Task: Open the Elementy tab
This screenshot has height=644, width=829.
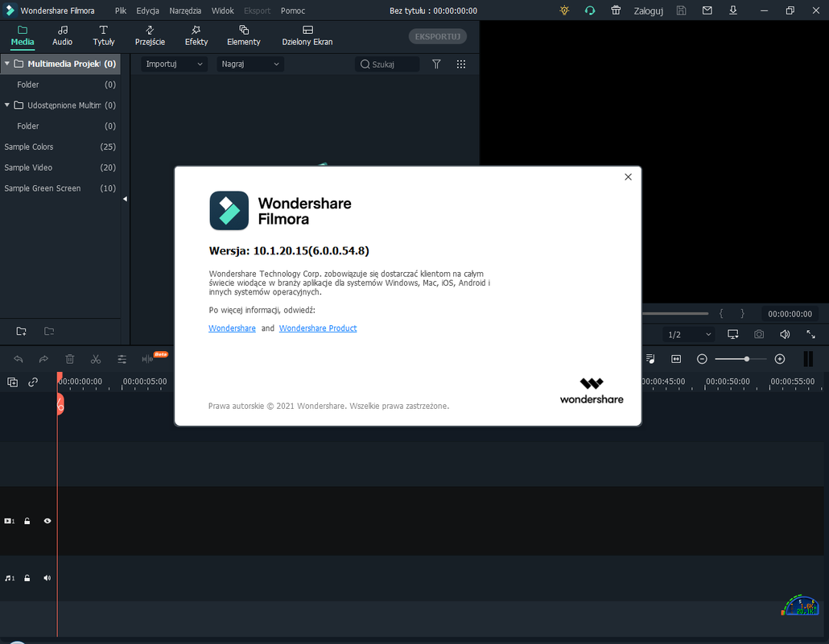Action: (x=244, y=36)
